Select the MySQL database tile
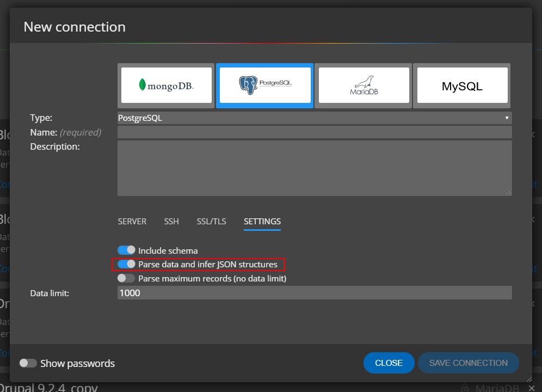The height and width of the screenshot is (392, 542). click(462, 85)
